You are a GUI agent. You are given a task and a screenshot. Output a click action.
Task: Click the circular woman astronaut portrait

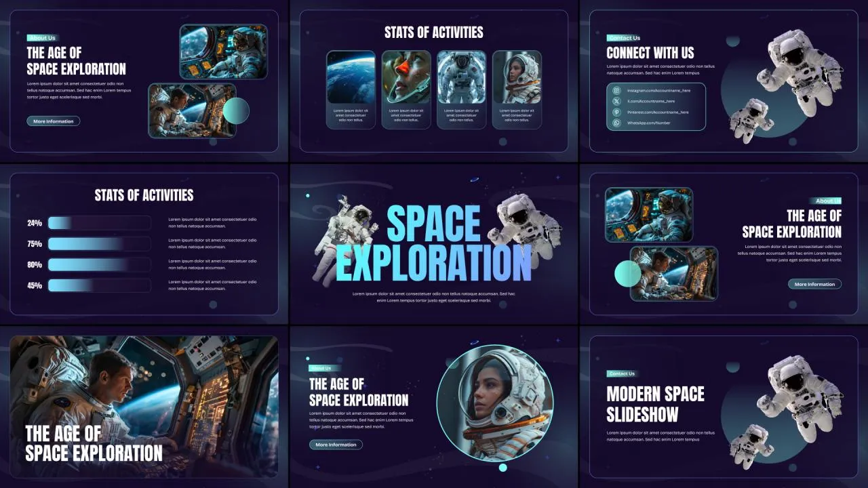(x=495, y=404)
